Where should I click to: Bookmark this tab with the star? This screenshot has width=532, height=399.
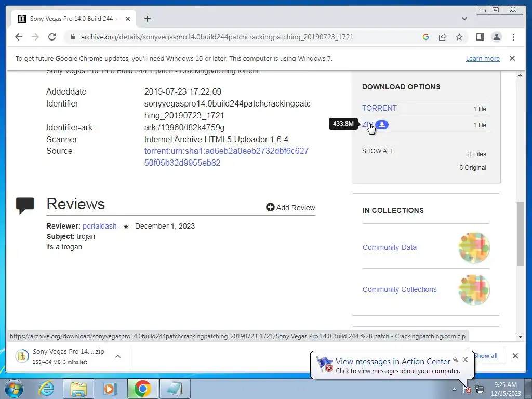tap(459, 37)
